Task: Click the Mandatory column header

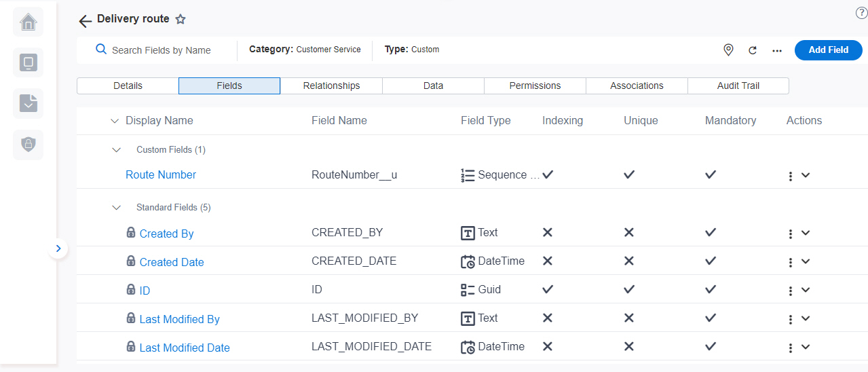Action: [730, 120]
